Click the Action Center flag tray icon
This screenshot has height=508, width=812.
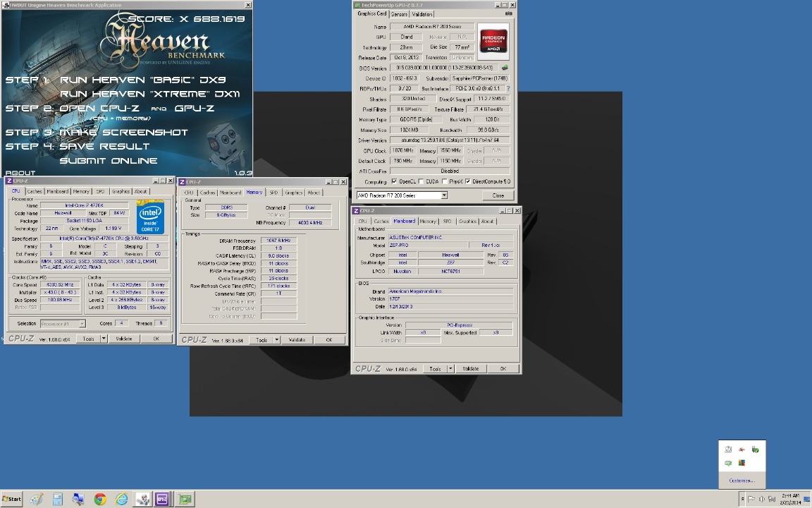tap(751, 499)
